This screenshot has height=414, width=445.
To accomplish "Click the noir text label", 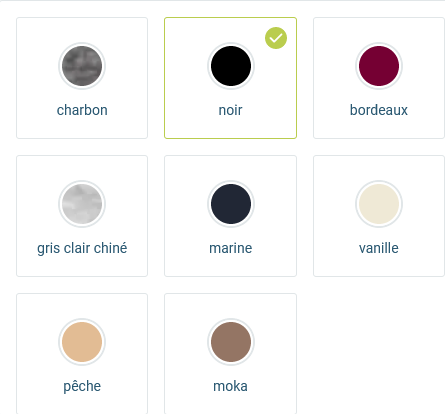I will 230,110.
